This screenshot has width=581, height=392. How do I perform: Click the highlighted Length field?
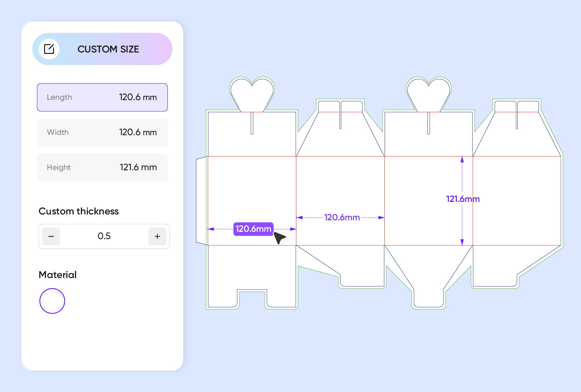(102, 97)
